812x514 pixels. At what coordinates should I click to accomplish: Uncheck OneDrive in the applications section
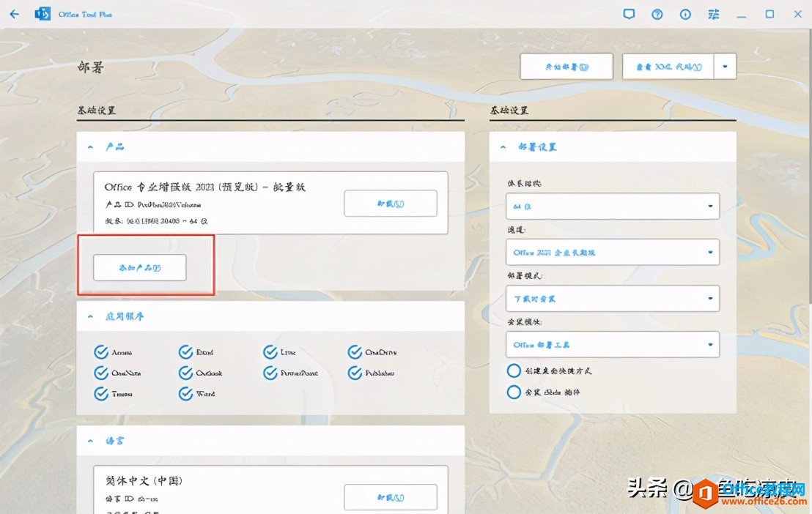pyautogui.click(x=353, y=351)
